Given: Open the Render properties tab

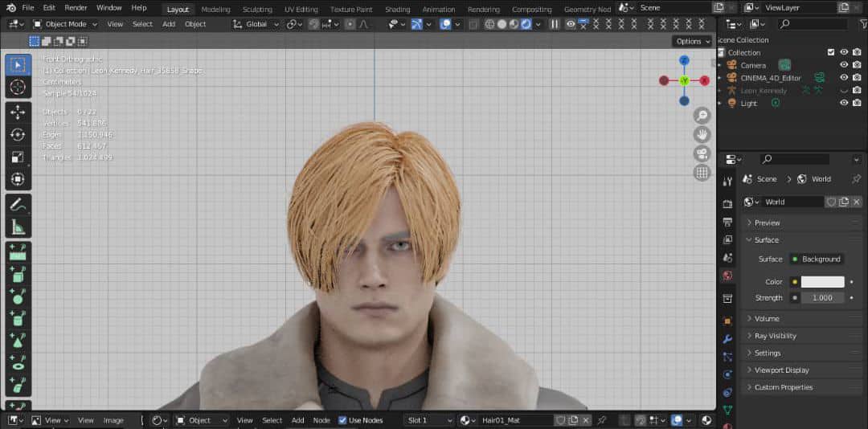Looking at the screenshot, I should [728, 204].
